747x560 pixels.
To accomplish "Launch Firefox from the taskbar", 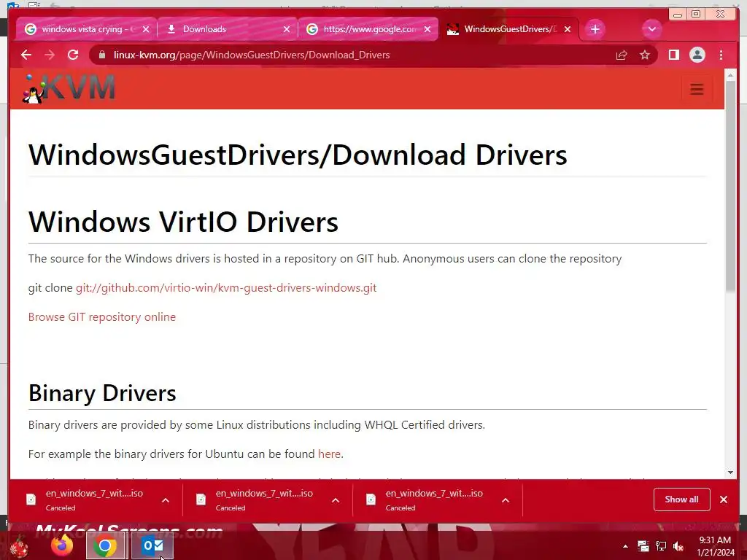I will tap(62, 545).
